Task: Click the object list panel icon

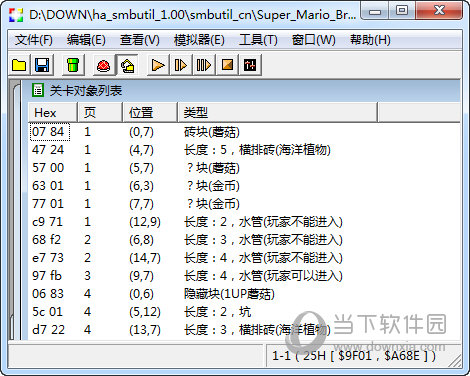Action: point(38,90)
